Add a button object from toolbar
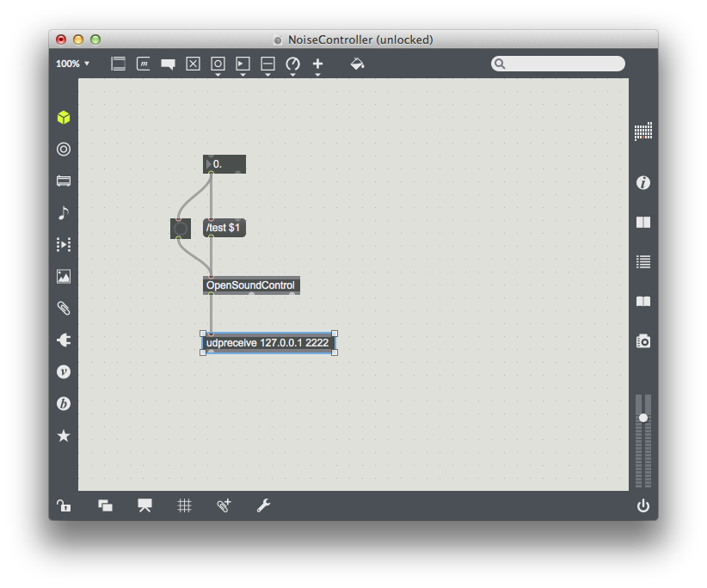 (x=218, y=64)
